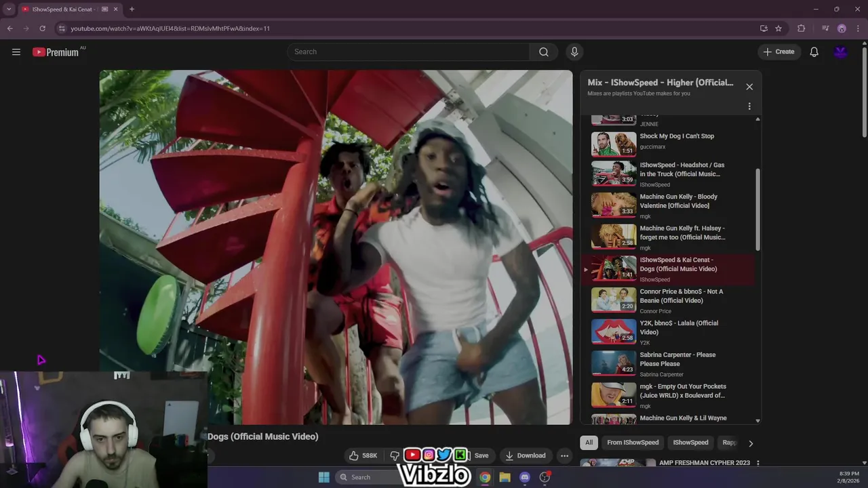Screen dimensions: 868x488
Task: Select the currently playing Dogs playlist item
Action: 668,269
